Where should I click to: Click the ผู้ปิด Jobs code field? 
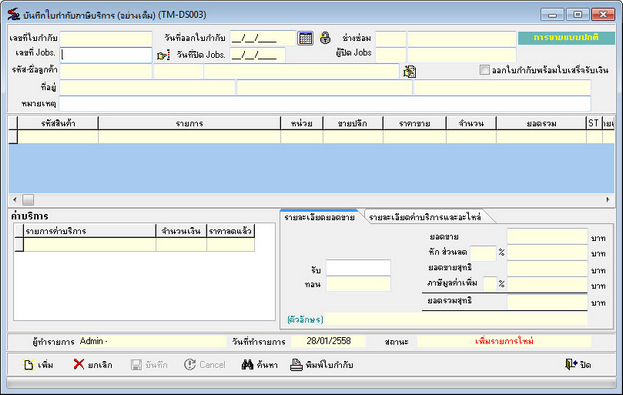tap(391, 54)
